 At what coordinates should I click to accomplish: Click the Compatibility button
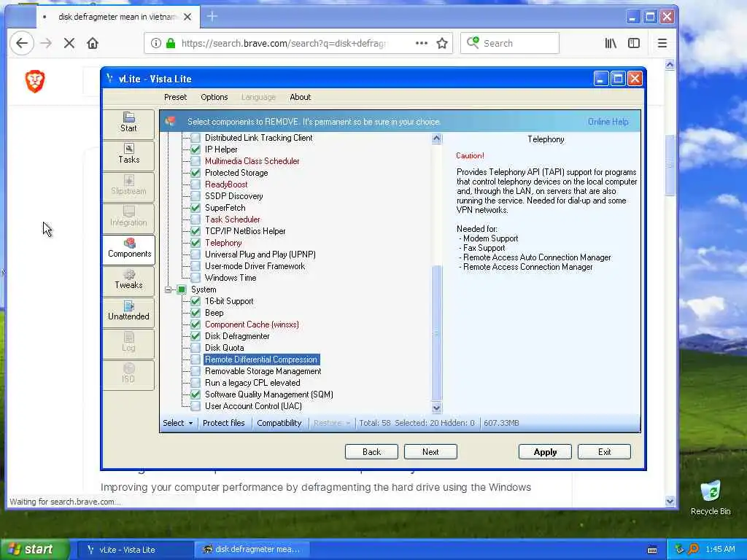(x=279, y=423)
